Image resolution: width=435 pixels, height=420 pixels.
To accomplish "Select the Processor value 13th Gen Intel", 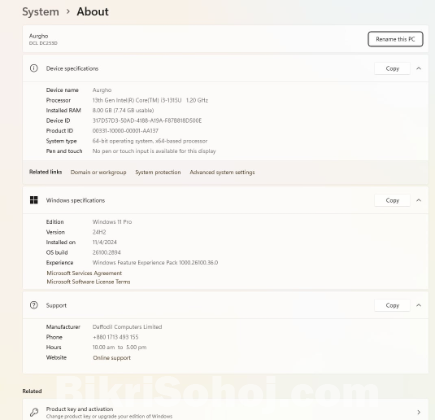I will click(x=150, y=100).
